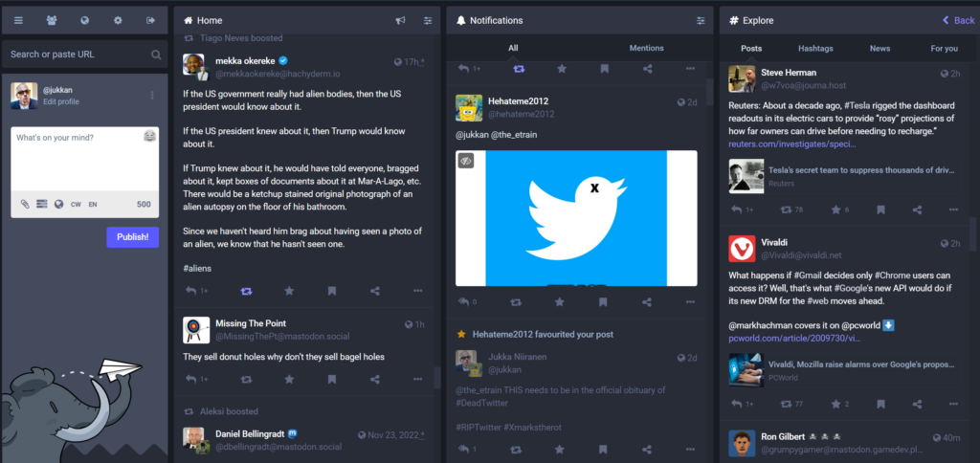The width and height of the screenshot is (980, 463).
Task: Click the Explore column scrollbar
Action: pyautogui.click(x=972, y=236)
